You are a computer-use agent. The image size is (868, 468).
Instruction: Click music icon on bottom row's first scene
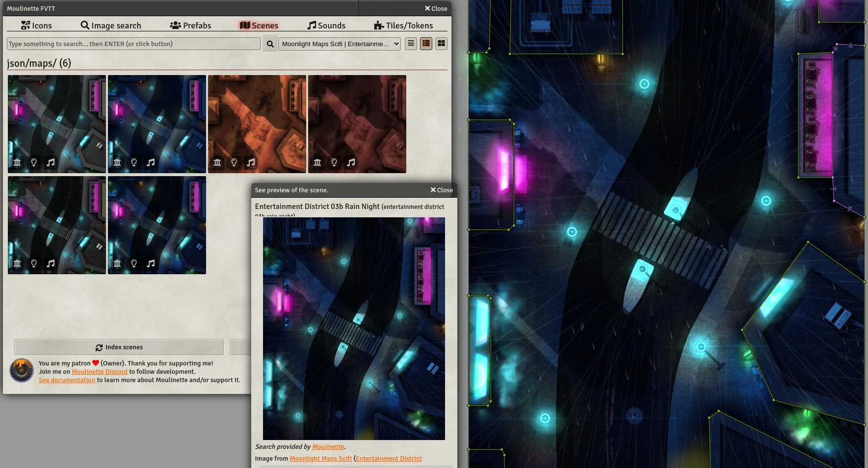point(51,263)
